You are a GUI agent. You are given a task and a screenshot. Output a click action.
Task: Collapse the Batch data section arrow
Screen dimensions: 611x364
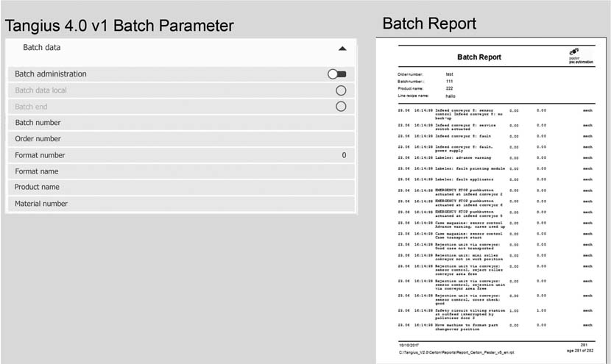coord(342,49)
